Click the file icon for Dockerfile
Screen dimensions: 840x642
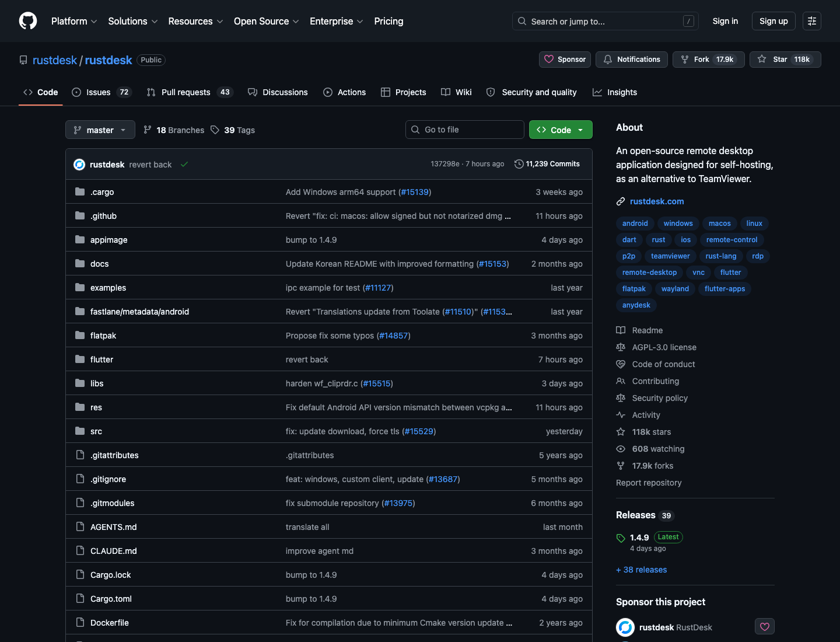tap(80, 623)
